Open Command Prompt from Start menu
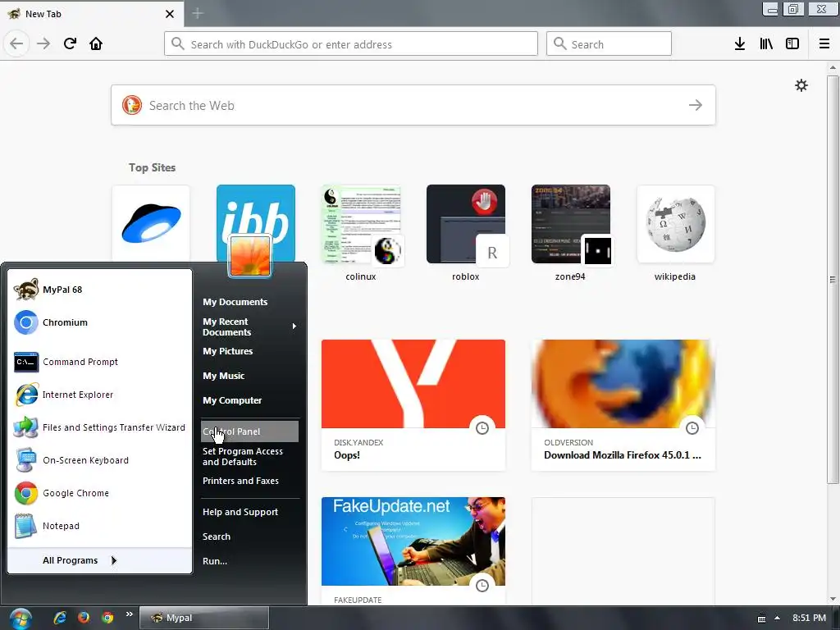 point(99,362)
